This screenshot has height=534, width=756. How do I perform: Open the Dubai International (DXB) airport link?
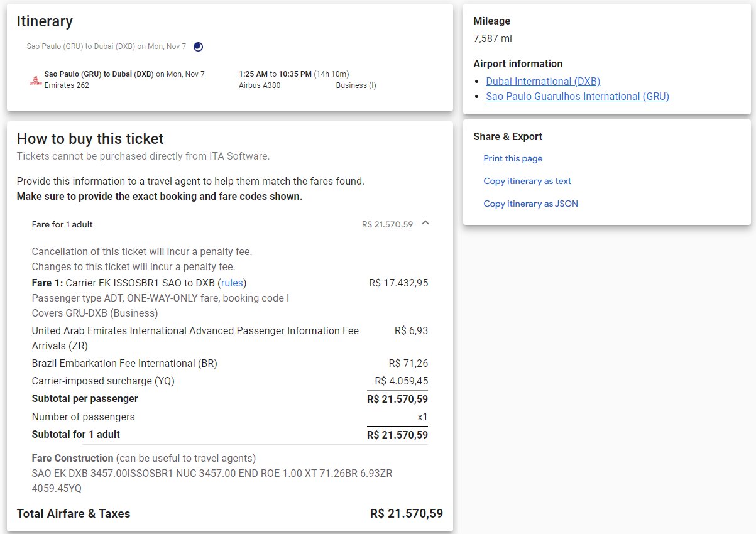click(x=543, y=81)
